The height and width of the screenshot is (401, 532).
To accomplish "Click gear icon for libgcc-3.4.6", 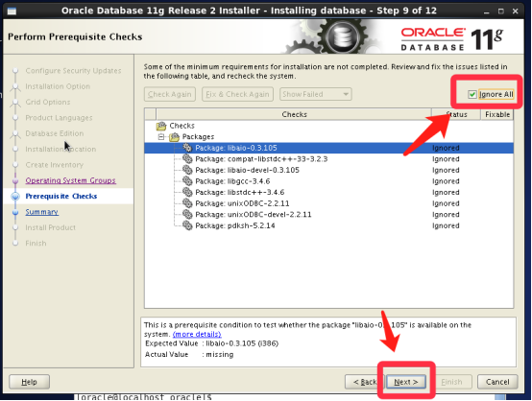I will point(187,181).
